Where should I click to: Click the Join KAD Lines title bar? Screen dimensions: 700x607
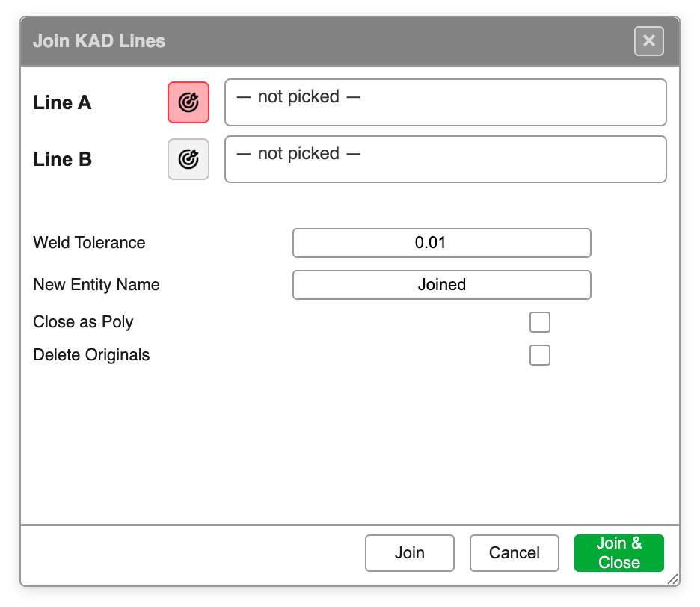pos(299,41)
